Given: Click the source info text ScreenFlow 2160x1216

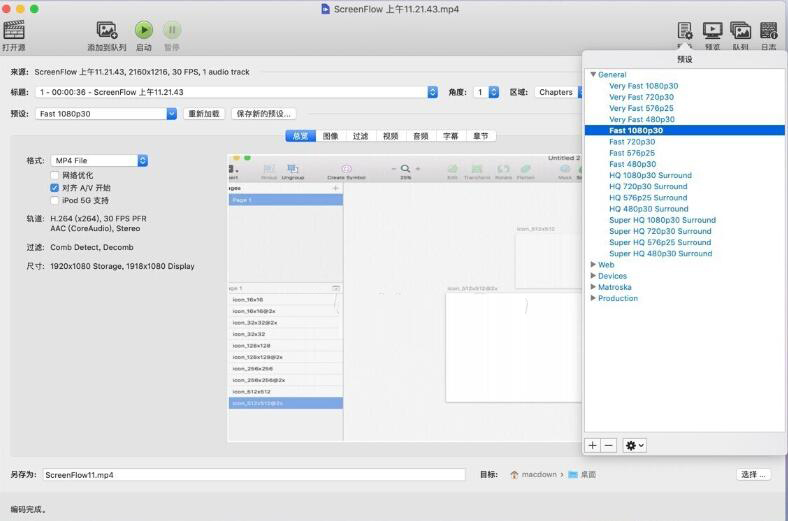Looking at the screenshot, I should (x=142, y=72).
